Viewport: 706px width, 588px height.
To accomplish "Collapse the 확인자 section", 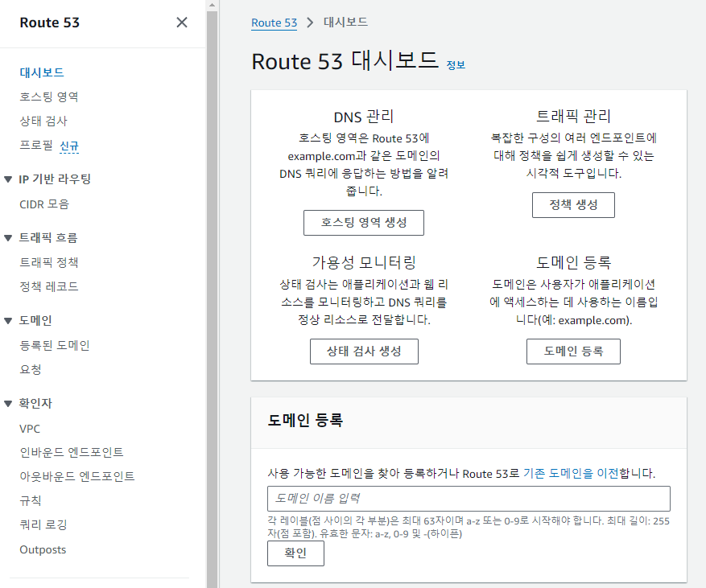I will tap(8, 404).
